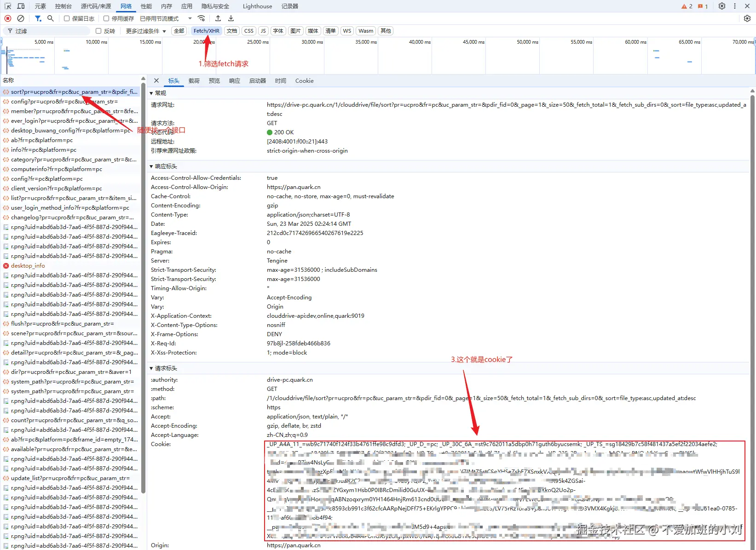The image size is (756, 550).
Task: Open the 已停用节流模式 throttling dropdown
Action: [166, 18]
